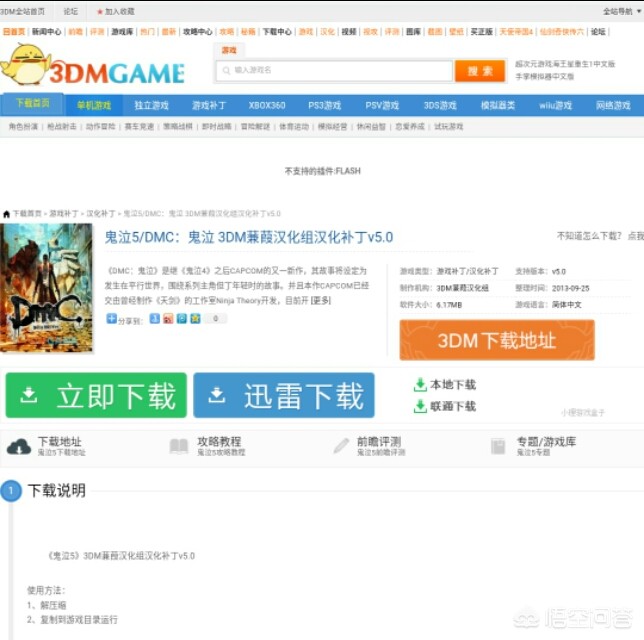Open the 新闻中心 link
644x640 pixels.
47,32
